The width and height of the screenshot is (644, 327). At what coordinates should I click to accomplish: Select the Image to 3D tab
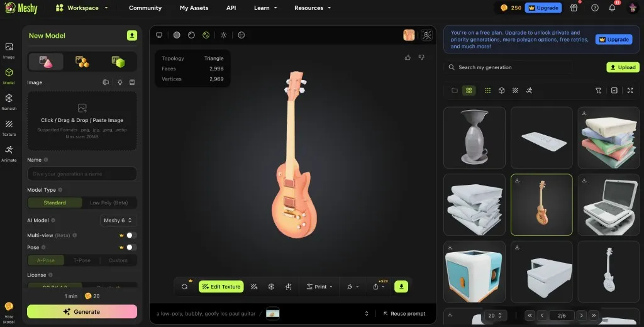(x=46, y=62)
